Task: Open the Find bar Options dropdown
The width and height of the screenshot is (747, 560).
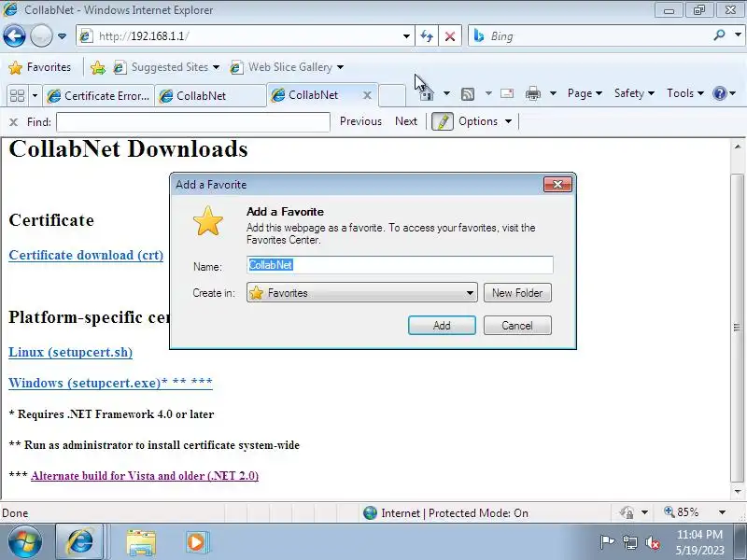Action: click(x=485, y=121)
